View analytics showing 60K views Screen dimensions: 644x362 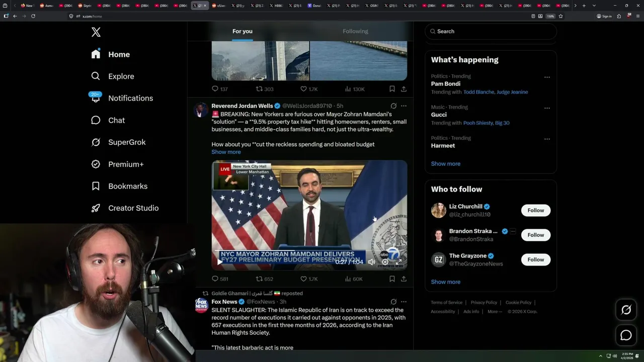coord(353,279)
